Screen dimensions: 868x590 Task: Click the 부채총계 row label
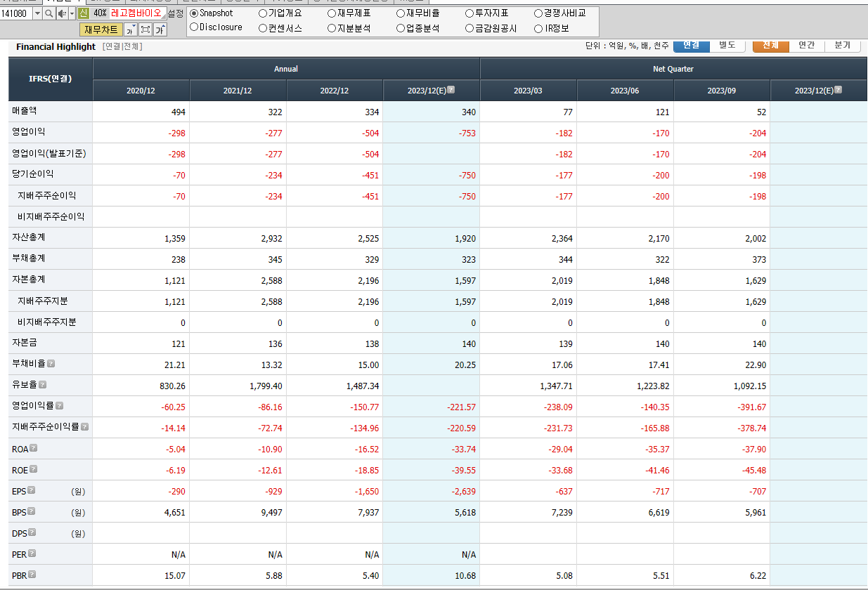pyautogui.click(x=29, y=258)
